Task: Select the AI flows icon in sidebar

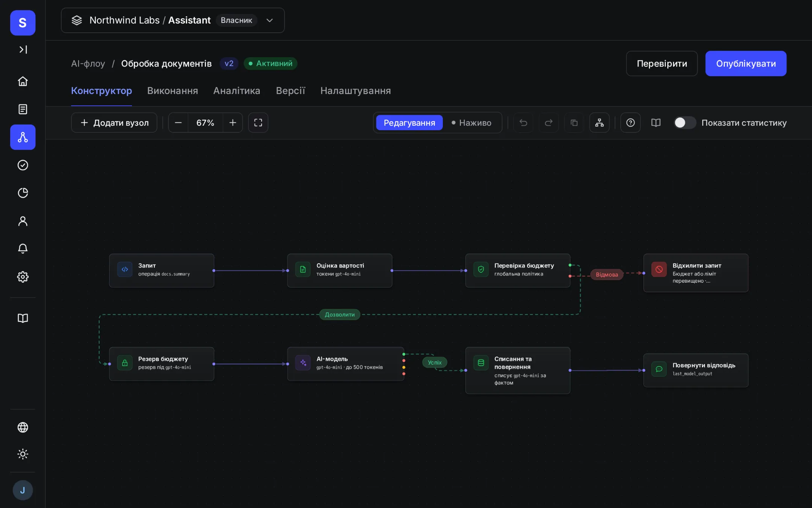Action: tap(23, 137)
